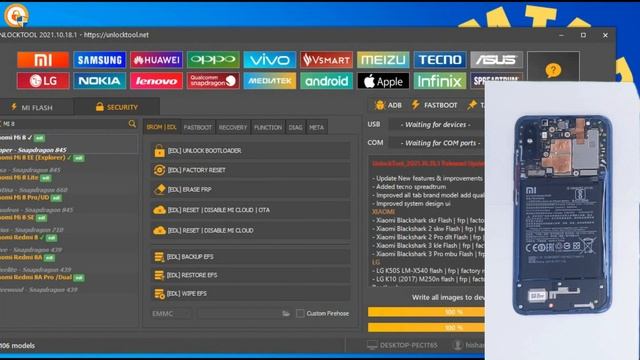The height and width of the screenshot is (360, 640).
Task: Select the Meizu brand logo
Action: [x=383, y=60]
